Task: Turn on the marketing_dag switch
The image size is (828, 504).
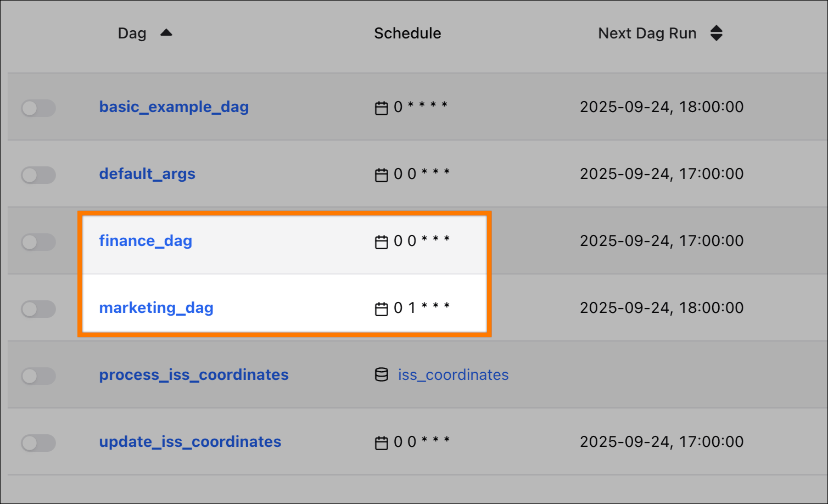Action: [x=38, y=309]
